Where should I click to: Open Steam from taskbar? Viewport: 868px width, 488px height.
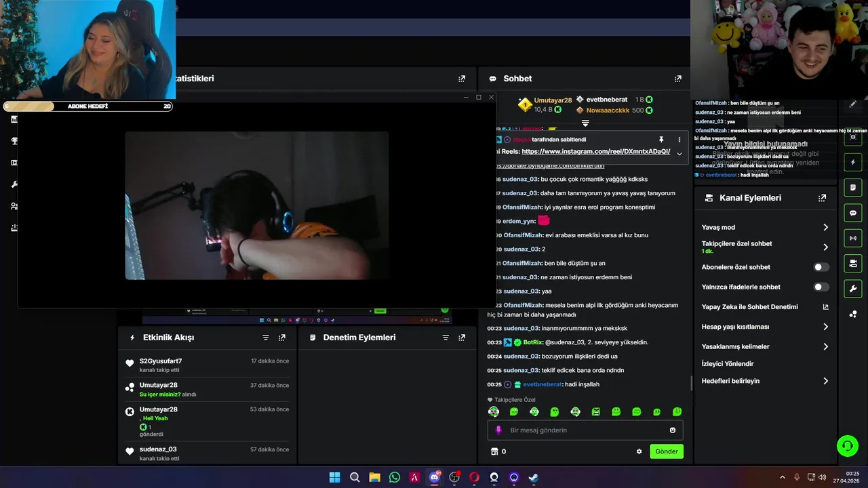point(534,477)
